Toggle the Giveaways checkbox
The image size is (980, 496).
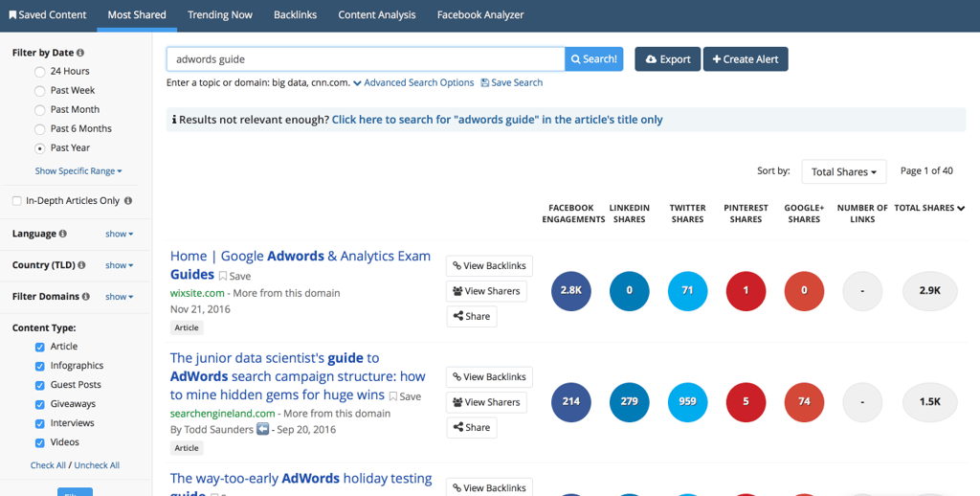(40, 405)
